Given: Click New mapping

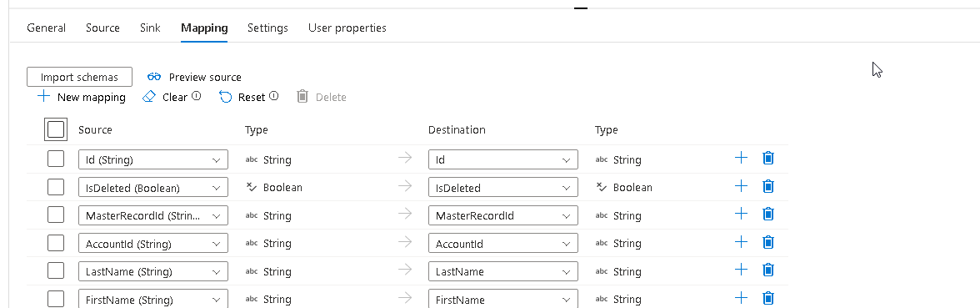Looking at the screenshot, I should point(82,97).
